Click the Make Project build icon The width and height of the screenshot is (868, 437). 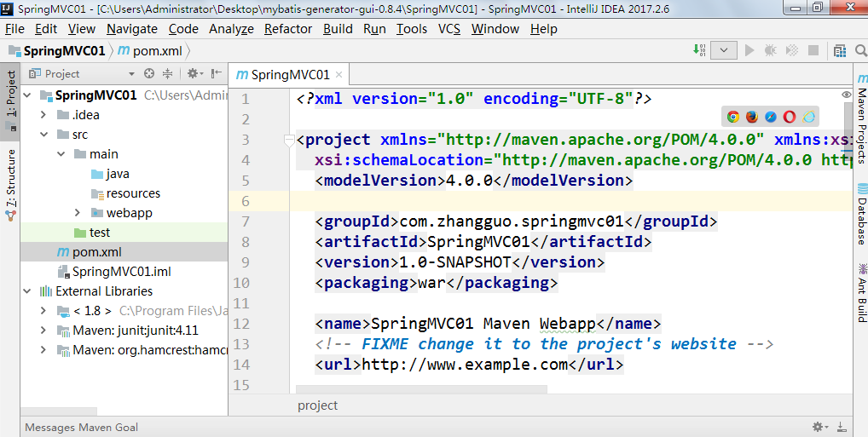point(699,50)
